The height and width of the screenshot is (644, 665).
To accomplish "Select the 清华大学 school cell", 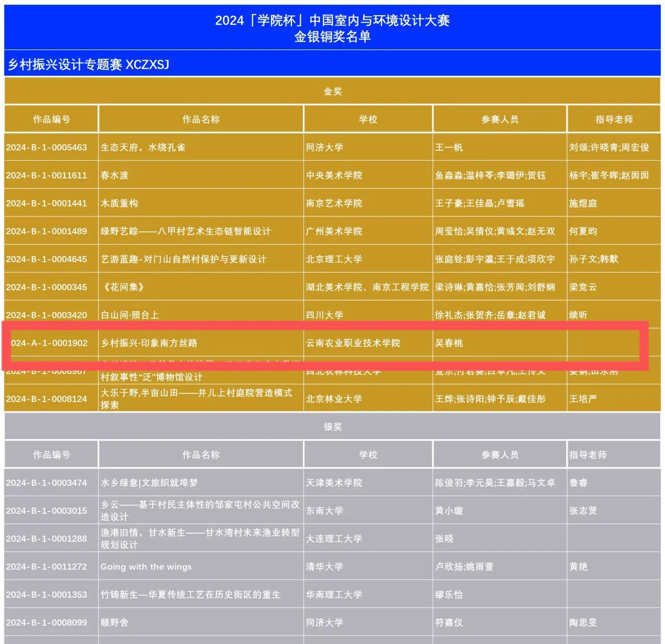I will [325, 567].
